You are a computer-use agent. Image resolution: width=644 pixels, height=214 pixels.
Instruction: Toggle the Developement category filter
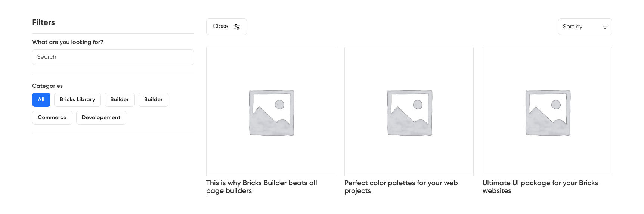pos(101,118)
